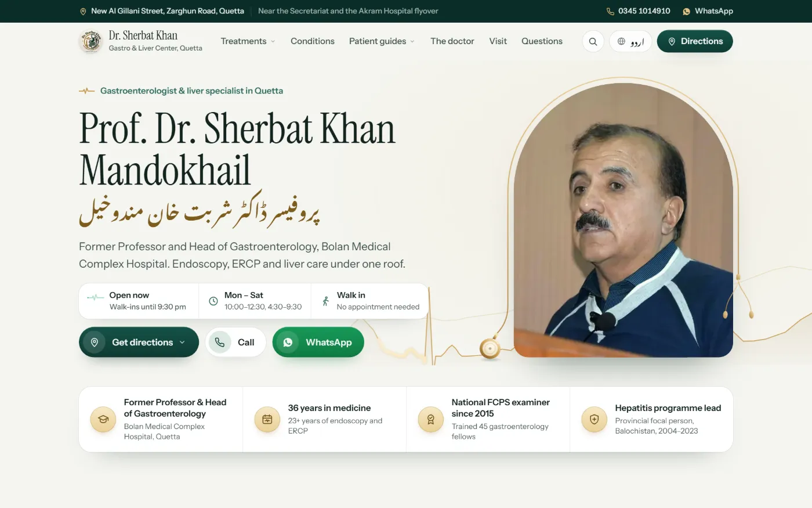Screen dimensions: 812x508
Task: Click "Walk-ins until 9:30 pm" text
Action: pos(148,307)
